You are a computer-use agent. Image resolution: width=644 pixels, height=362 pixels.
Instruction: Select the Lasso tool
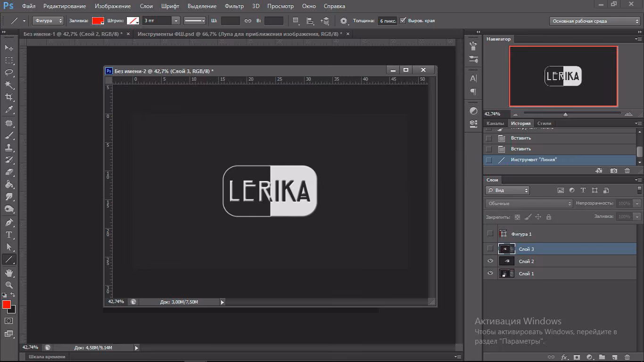9,73
